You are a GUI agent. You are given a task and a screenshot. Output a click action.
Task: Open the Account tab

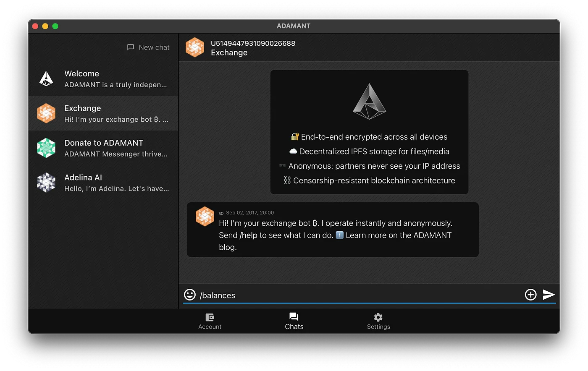(x=210, y=321)
